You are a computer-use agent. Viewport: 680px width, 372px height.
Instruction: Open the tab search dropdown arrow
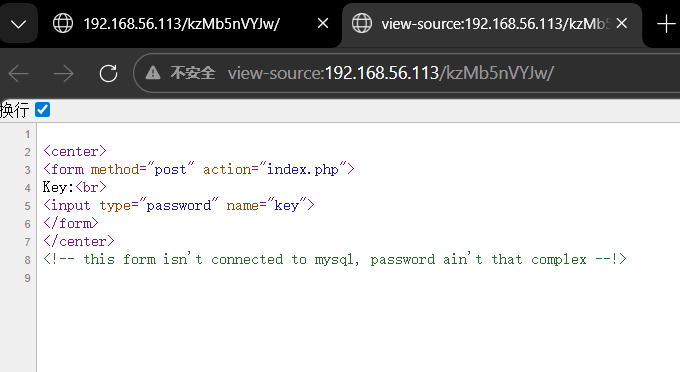19,23
